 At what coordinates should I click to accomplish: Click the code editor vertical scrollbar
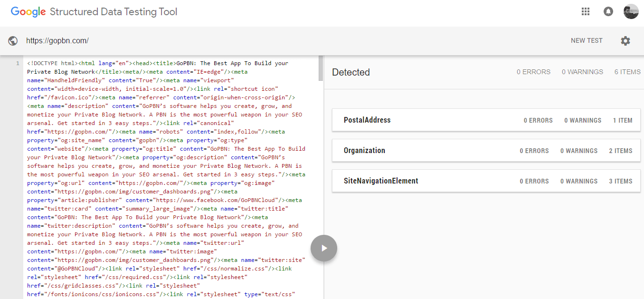[x=321, y=68]
